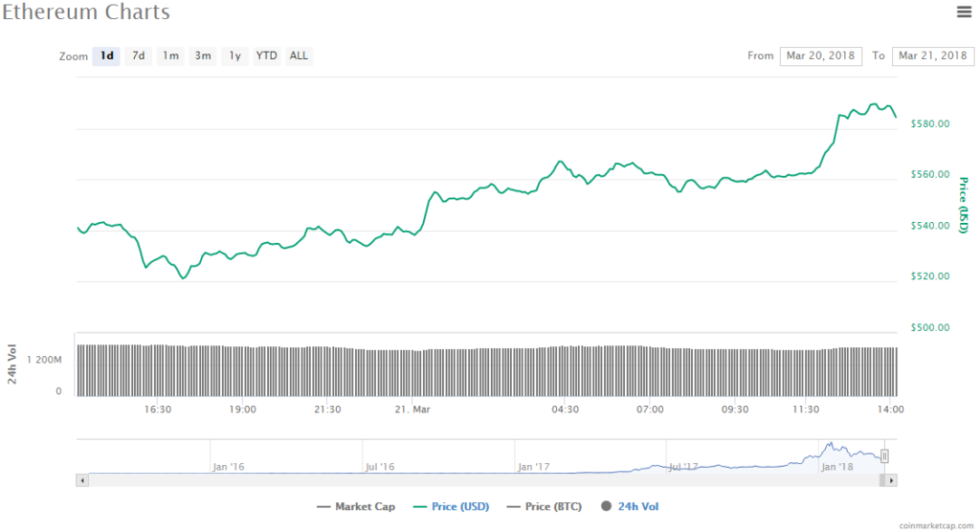
Task: Click navigator scrollbar right arrow
Action: (892, 479)
